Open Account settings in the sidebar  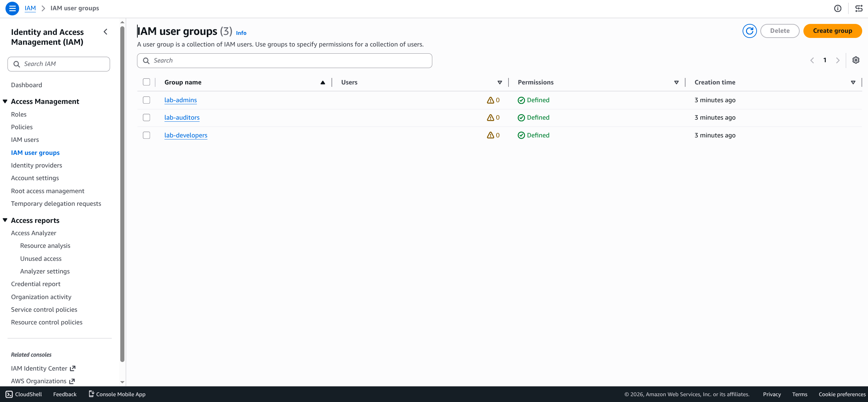(x=35, y=178)
